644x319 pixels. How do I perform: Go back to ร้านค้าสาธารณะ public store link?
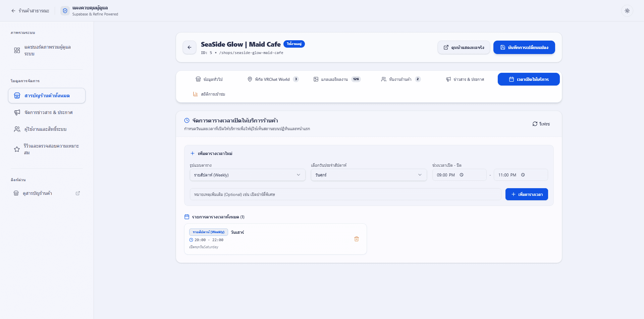coord(30,11)
